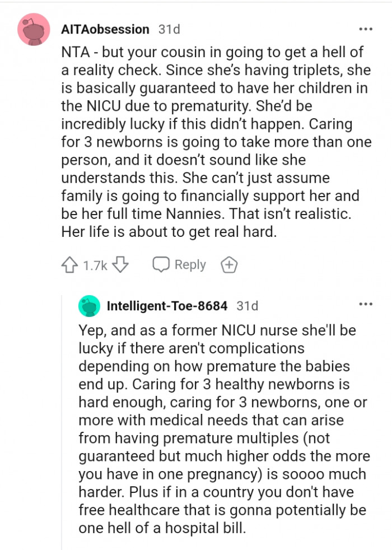Give an award using the pentagon plus button
The width and height of the screenshot is (392, 550).
click(x=229, y=264)
